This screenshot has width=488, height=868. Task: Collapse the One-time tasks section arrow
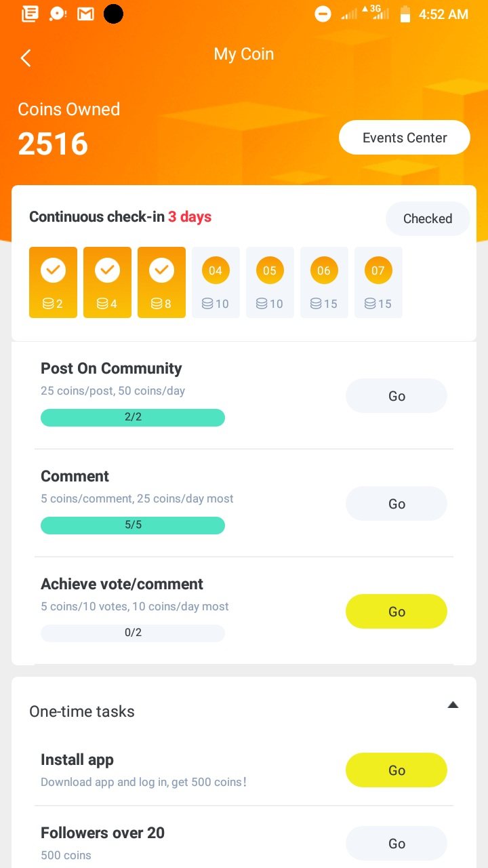pos(453,705)
